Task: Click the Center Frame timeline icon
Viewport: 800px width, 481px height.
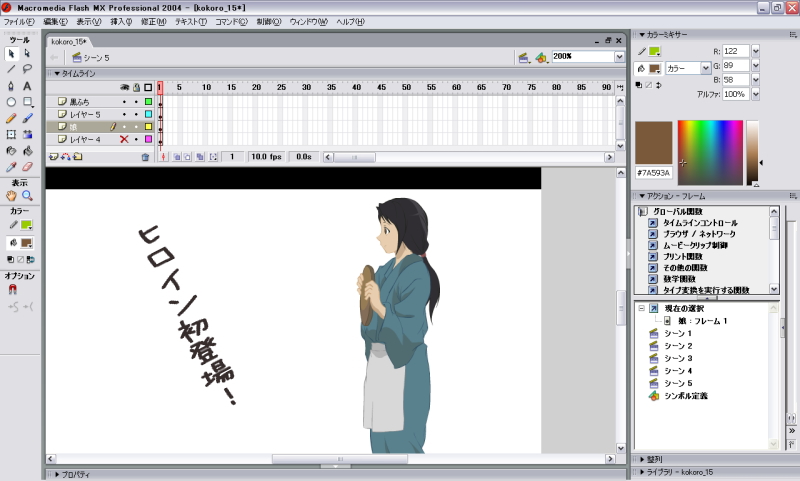Action: click(x=163, y=157)
